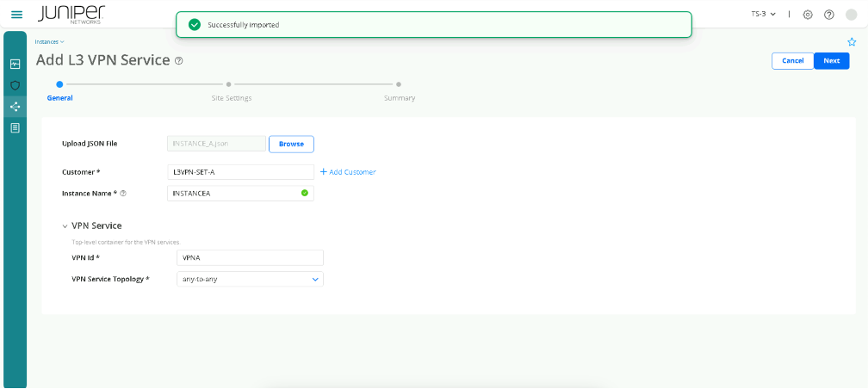Collapse the VPN Service section
Image resolution: width=868 pixels, height=389 pixels.
tap(65, 226)
